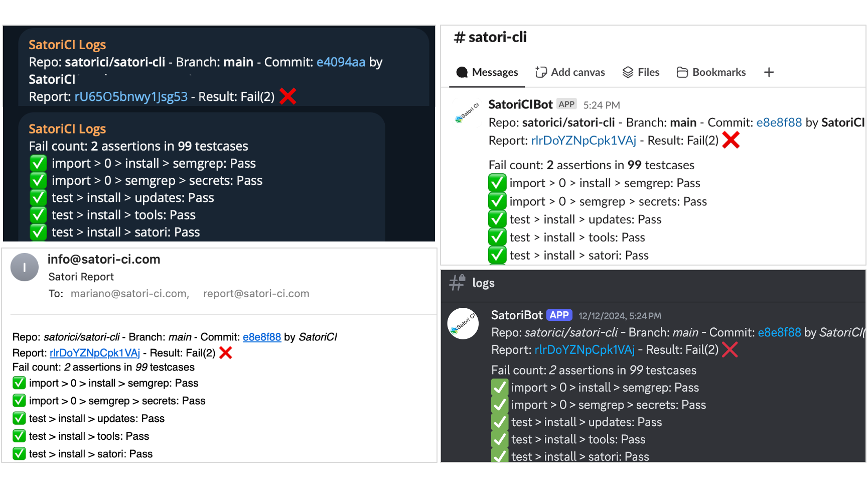The height and width of the screenshot is (491, 868).
Task: Click SatoriBot avatar in Discord logs channel
Action: coord(463,324)
